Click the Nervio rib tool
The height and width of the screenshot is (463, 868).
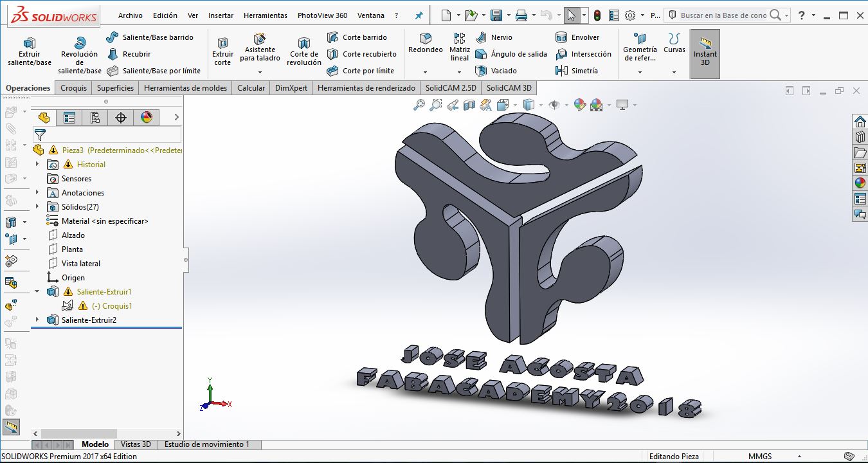tap(494, 37)
